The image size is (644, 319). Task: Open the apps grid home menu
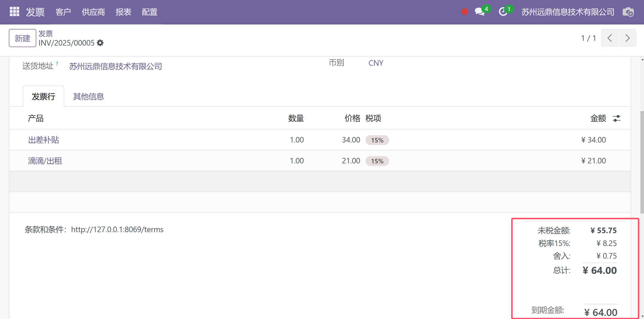14,12
